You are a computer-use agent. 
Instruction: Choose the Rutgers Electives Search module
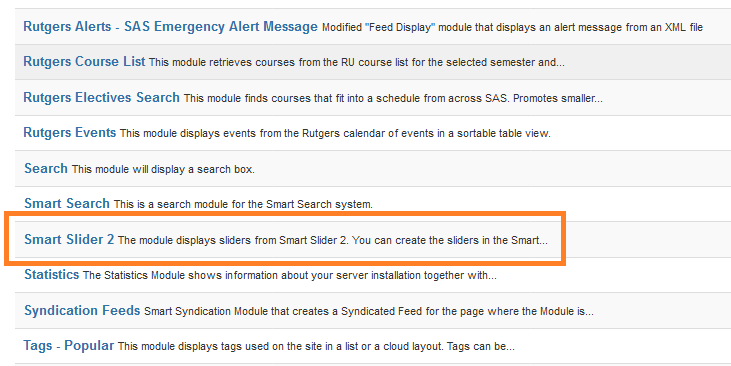pos(102,97)
